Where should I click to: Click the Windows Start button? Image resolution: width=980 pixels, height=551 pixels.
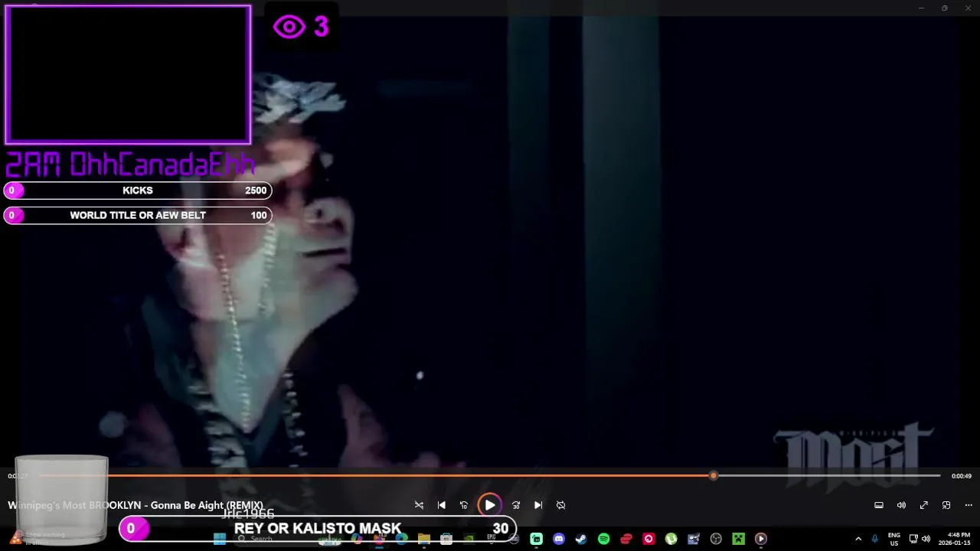point(220,539)
